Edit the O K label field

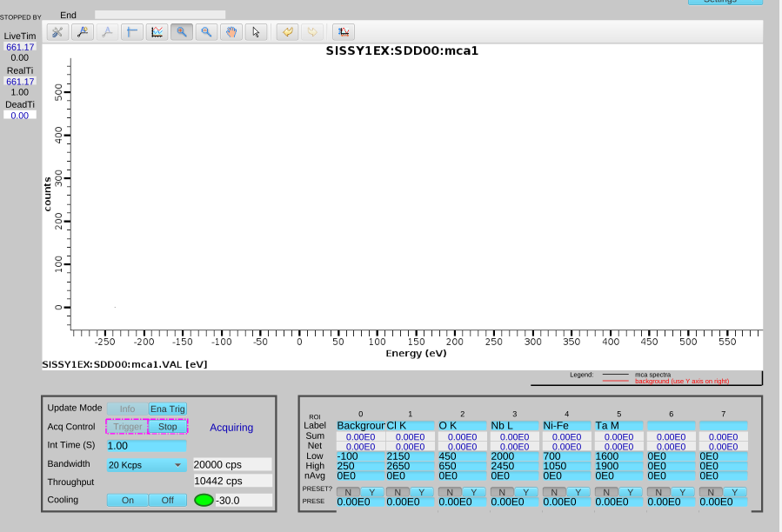(462, 426)
